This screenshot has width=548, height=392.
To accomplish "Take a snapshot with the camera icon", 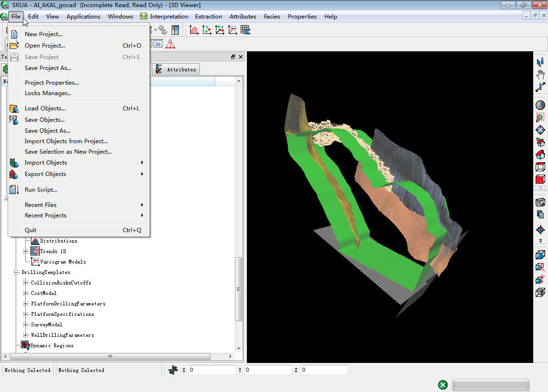I will click(x=540, y=202).
